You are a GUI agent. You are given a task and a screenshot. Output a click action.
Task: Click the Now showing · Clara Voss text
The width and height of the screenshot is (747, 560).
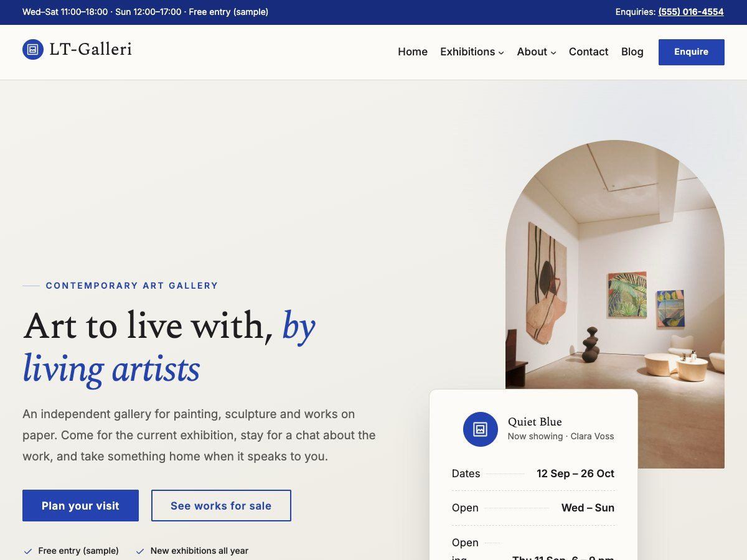(x=561, y=436)
